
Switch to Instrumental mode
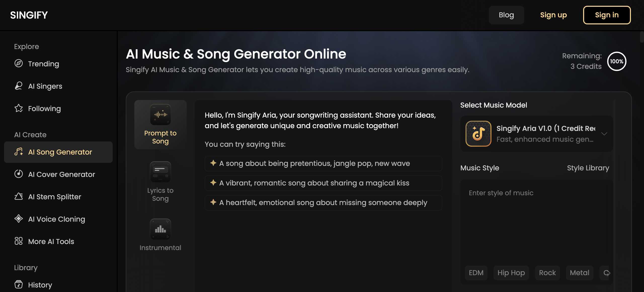coord(160,235)
